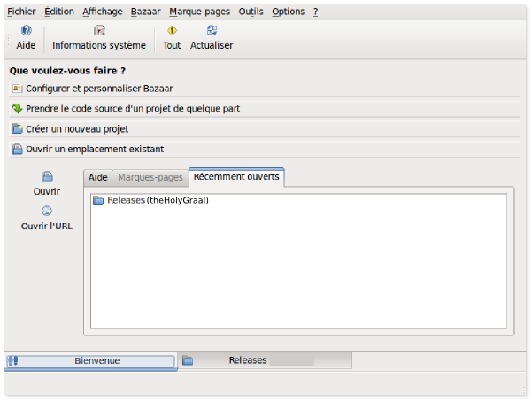Image resolution: width=532 pixels, height=401 pixels.
Task: Click the icon beside Configurer et personnaliser Bazaar
Action: pos(17,89)
